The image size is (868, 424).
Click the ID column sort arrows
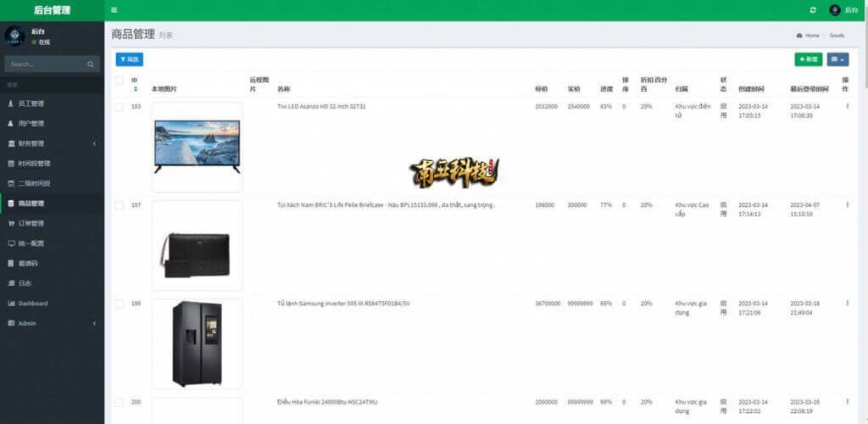[135, 89]
